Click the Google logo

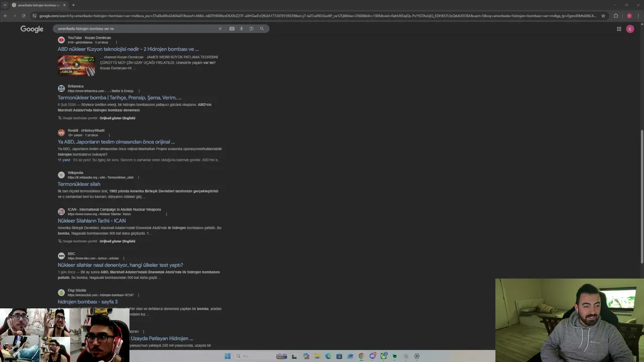[x=32, y=29]
